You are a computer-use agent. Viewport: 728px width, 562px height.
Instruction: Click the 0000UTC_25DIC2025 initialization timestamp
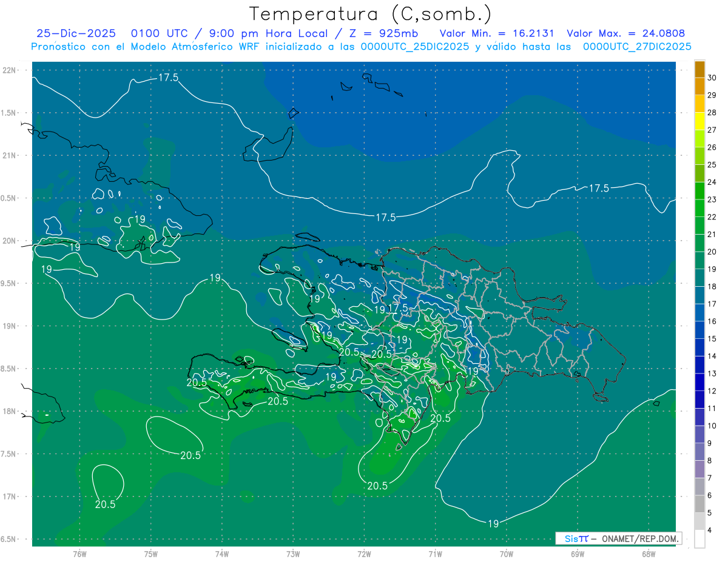point(414,47)
